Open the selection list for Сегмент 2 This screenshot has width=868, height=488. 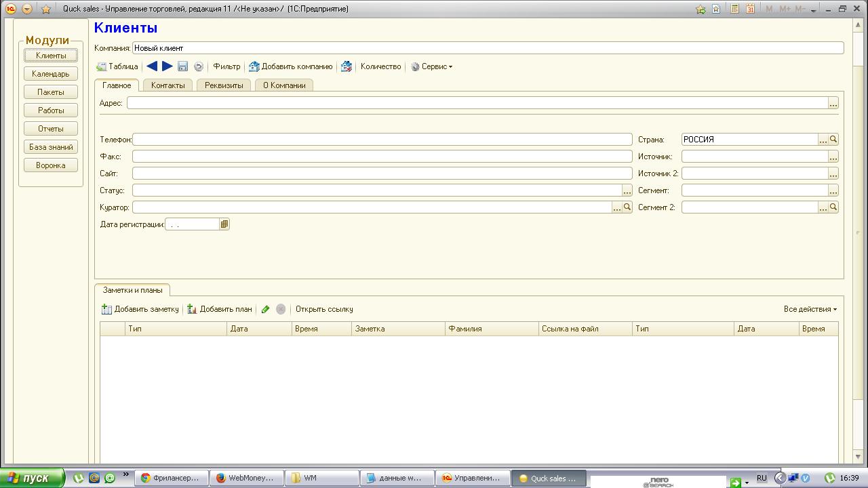(x=823, y=207)
